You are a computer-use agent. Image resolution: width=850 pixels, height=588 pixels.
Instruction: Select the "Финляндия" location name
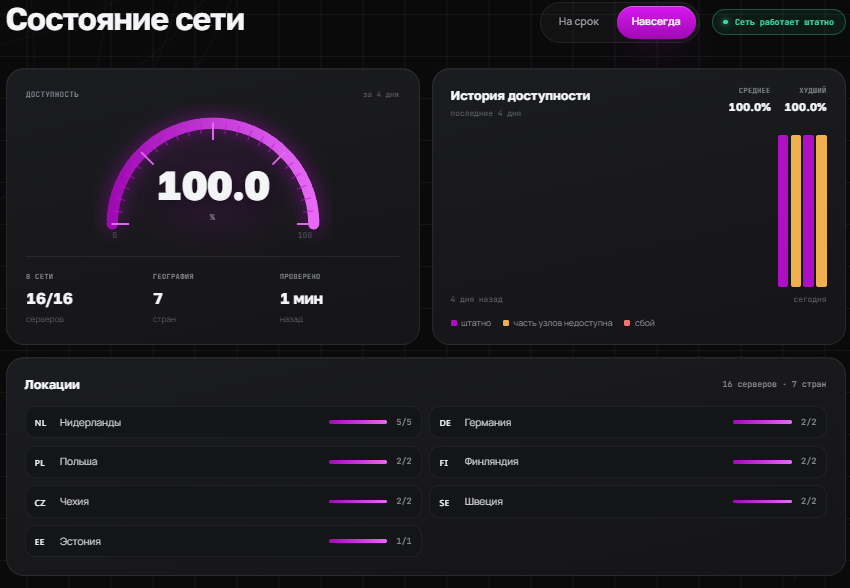491,462
